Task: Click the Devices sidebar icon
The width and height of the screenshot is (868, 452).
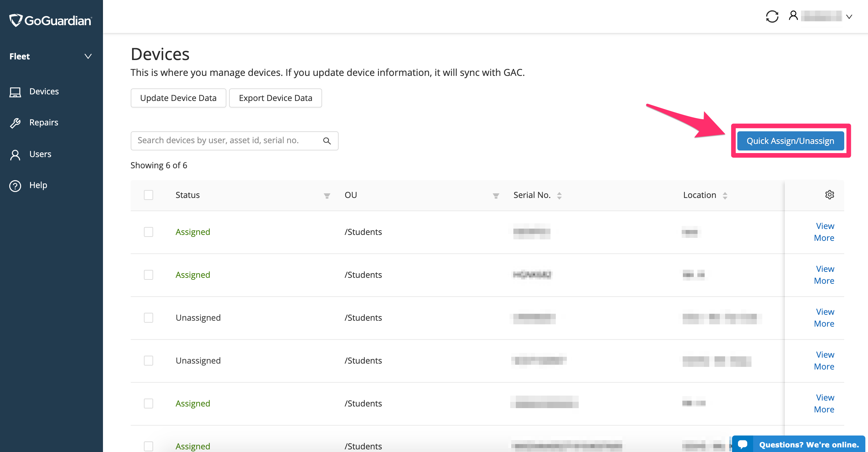Action: (16, 91)
